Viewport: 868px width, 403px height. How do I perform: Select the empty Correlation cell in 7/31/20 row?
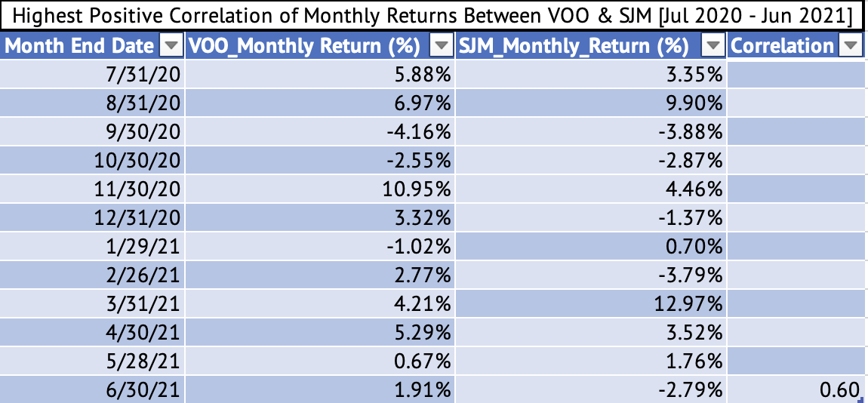click(796, 75)
